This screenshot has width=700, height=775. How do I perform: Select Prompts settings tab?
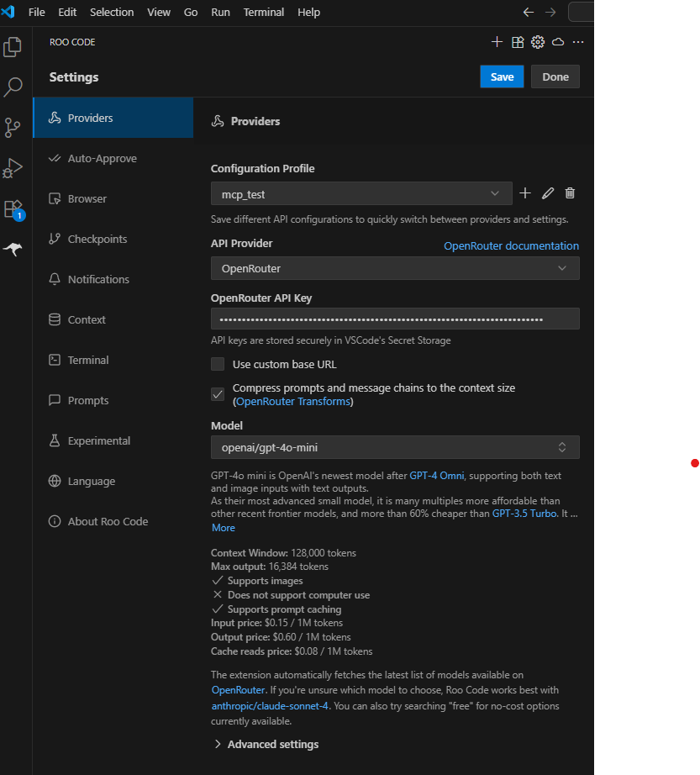tap(113, 400)
